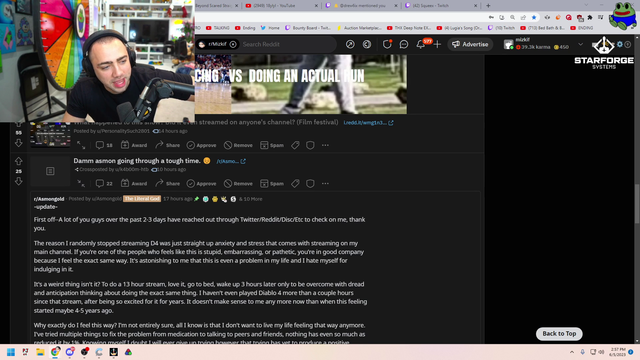Viewport: 640px width, 360px height.
Task: Open a new browser tab
Action: click(488, 6)
